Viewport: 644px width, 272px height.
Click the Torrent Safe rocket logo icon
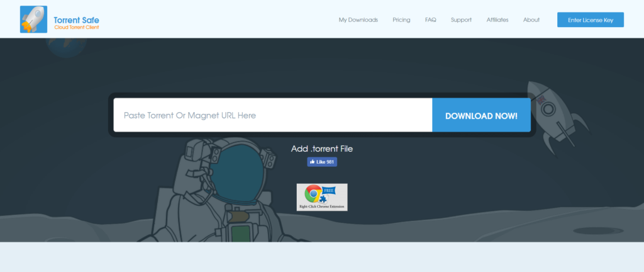pyautogui.click(x=33, y=20)
